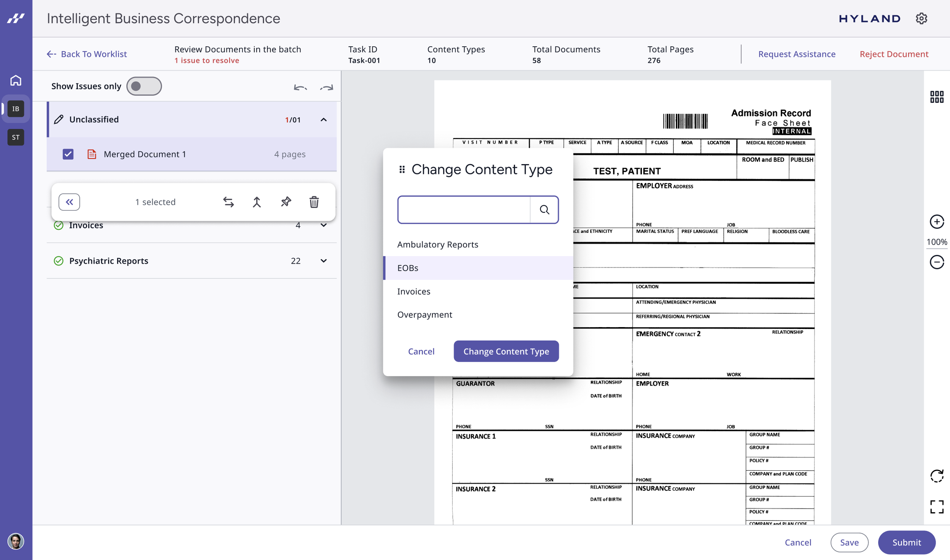The height and width of the screenshot is (560, 950).
Task: Click the undo arrow icon
Action: 300,88
